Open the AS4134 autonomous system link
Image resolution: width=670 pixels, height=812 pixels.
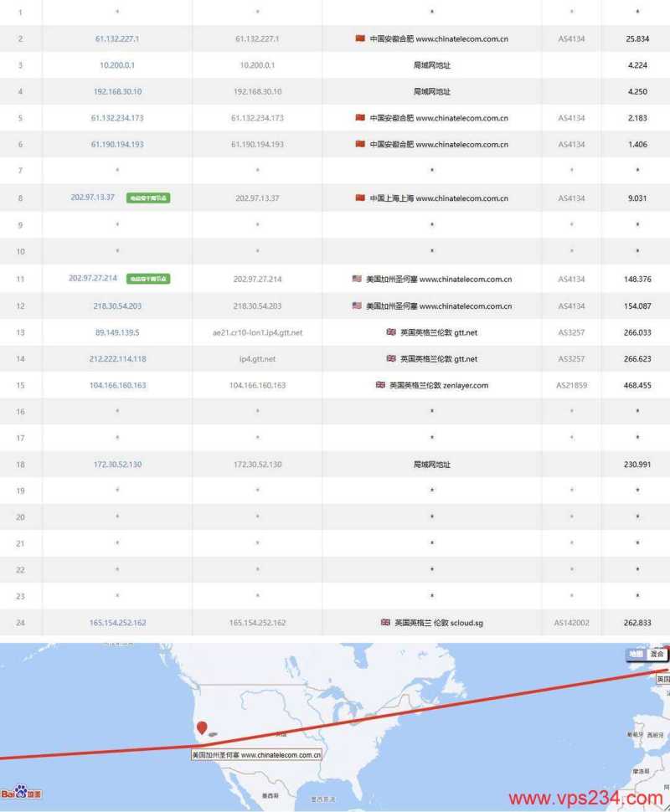[x=569, y=39]
